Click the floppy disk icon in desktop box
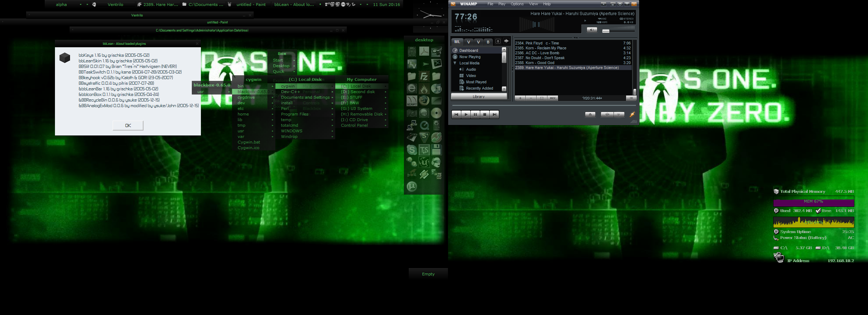This screenshot has height=315, width=868. point(436,150)
